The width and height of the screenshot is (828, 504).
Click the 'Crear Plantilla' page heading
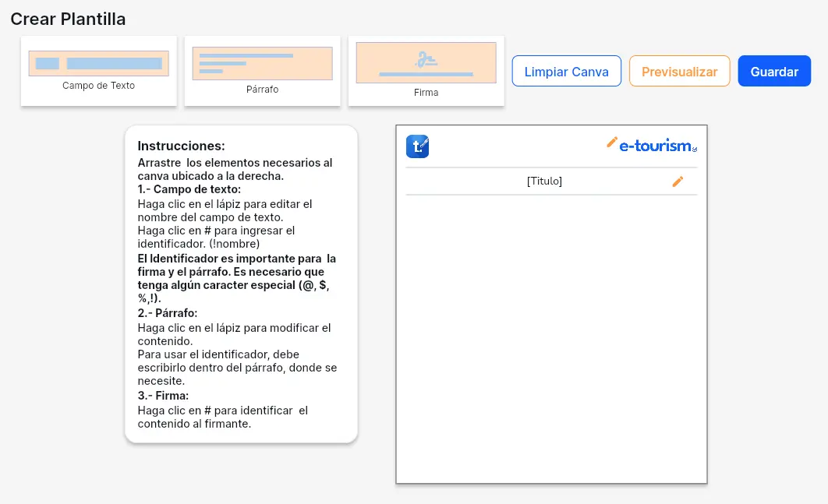[68, 19]
